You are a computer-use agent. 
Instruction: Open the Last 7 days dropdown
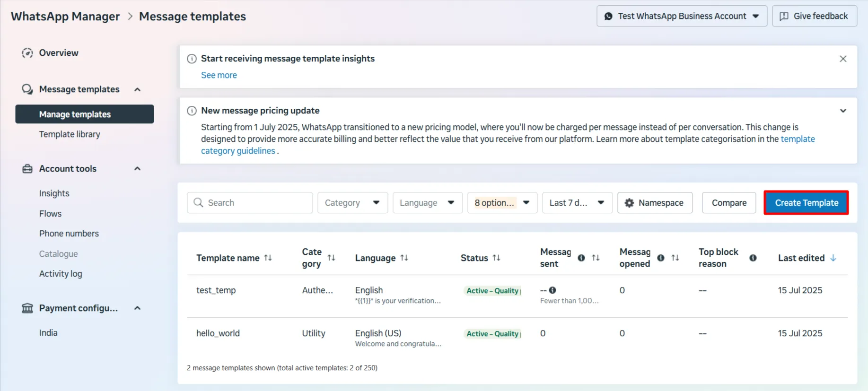point(577,203)
